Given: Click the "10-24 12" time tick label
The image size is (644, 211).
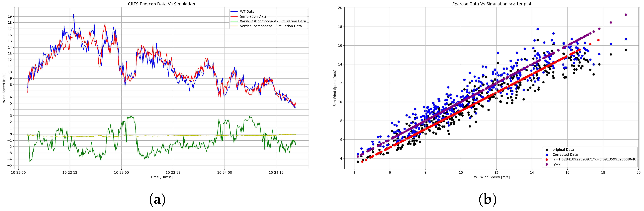Looking at the screenshot, I should [x=276, y=172].
